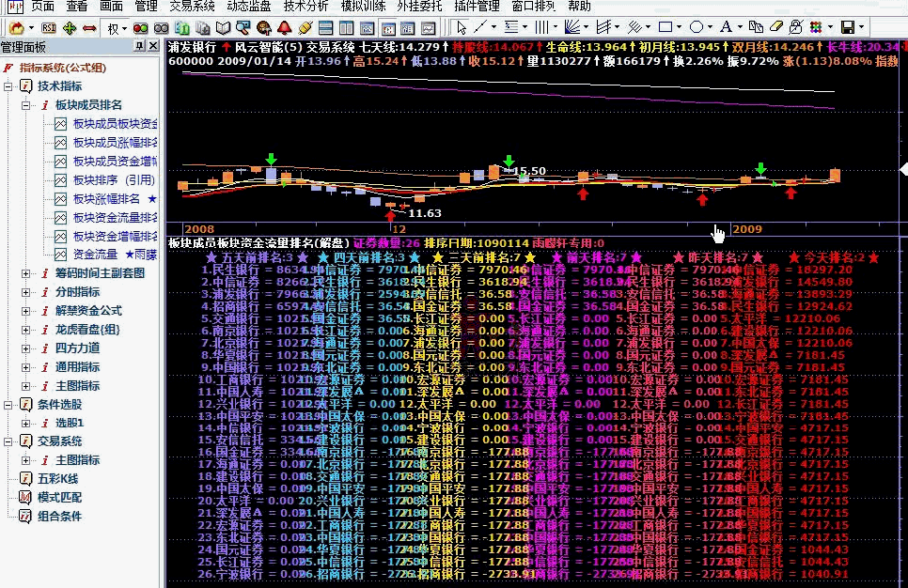Viewport: 908px width, 588px height.
Task: Click the 11.63 low price label
Action: tap(425, 213)
